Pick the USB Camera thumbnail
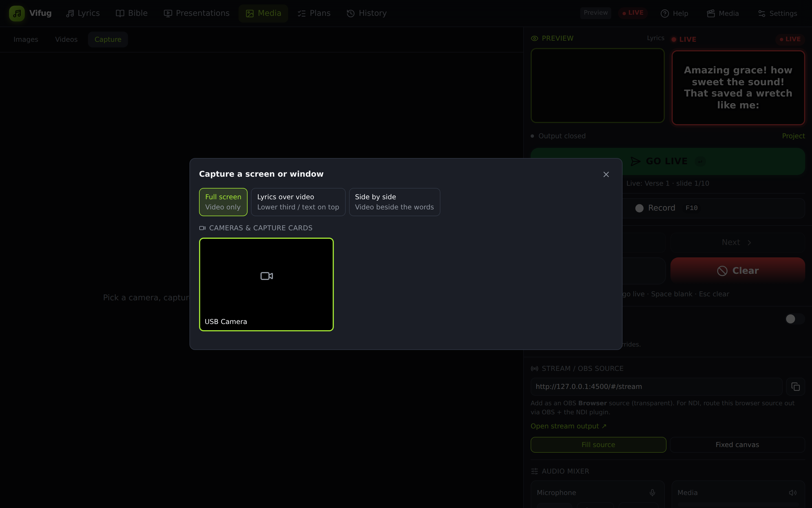The image size is (812, 508). pyautogui.click(x=266, y=284)
